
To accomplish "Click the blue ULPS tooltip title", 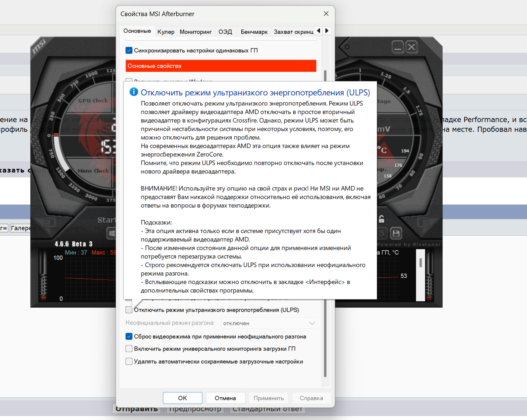I will pyautogui.click(x=255, y=92).
